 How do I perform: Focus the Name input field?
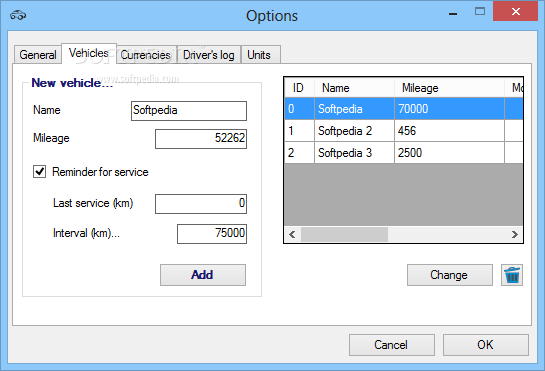(x=189, y=111)
